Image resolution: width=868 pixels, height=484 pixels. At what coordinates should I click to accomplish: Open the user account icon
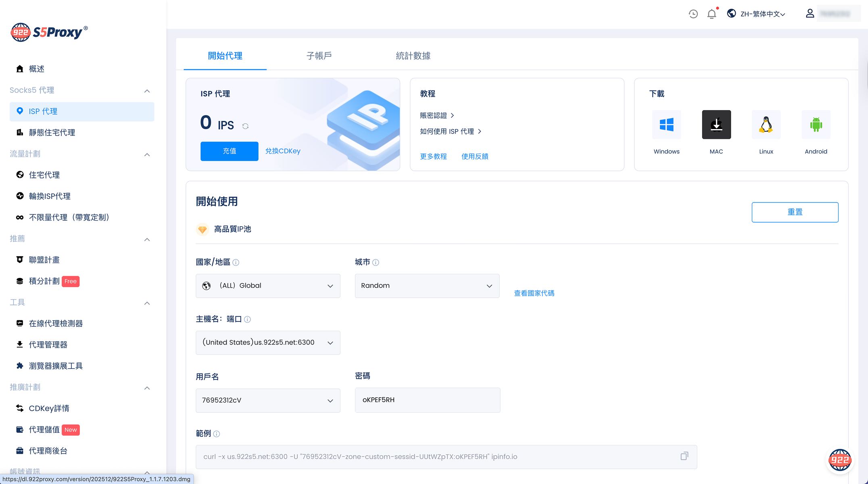[x=810, y=14]
